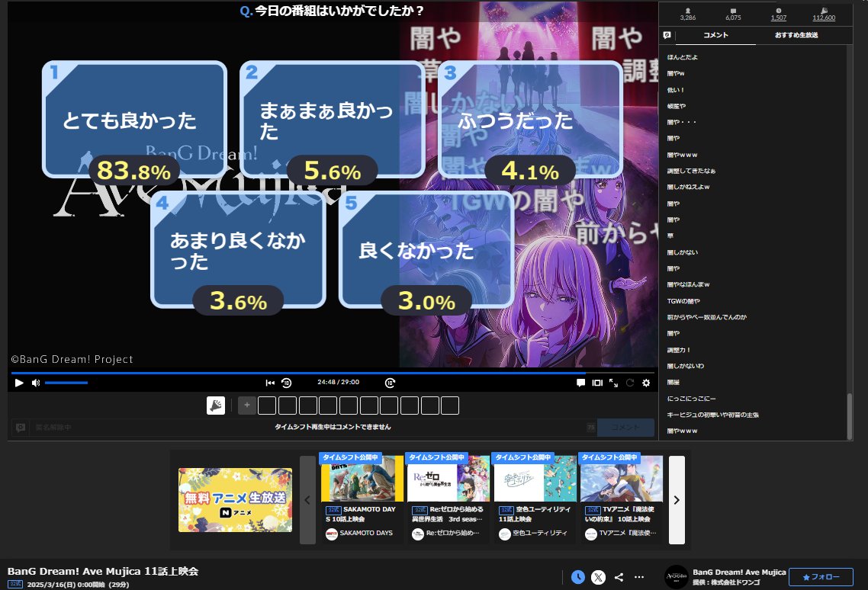868x590 pixels.
Task: Click the viewer count 3,286 icon
Action: [688, 11]
